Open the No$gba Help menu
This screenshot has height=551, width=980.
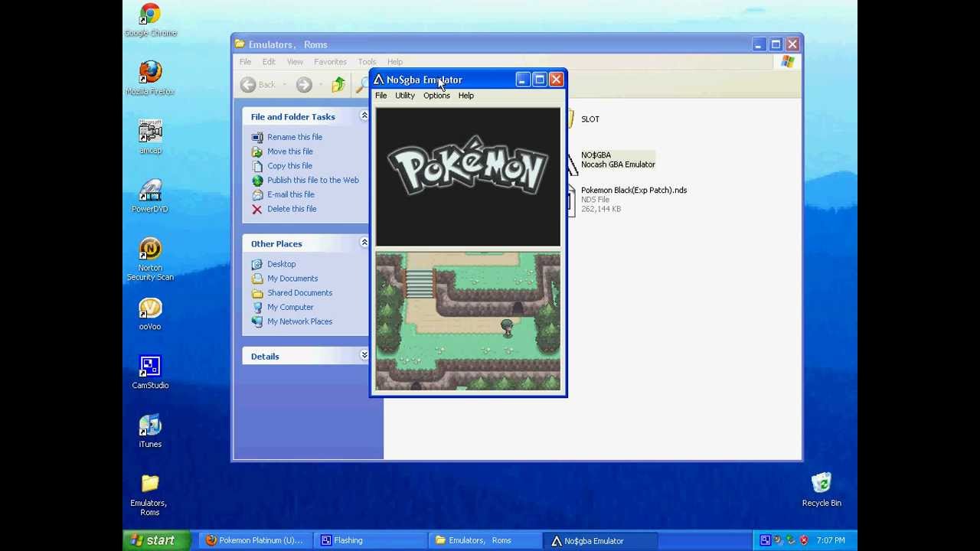coord(466,96)
